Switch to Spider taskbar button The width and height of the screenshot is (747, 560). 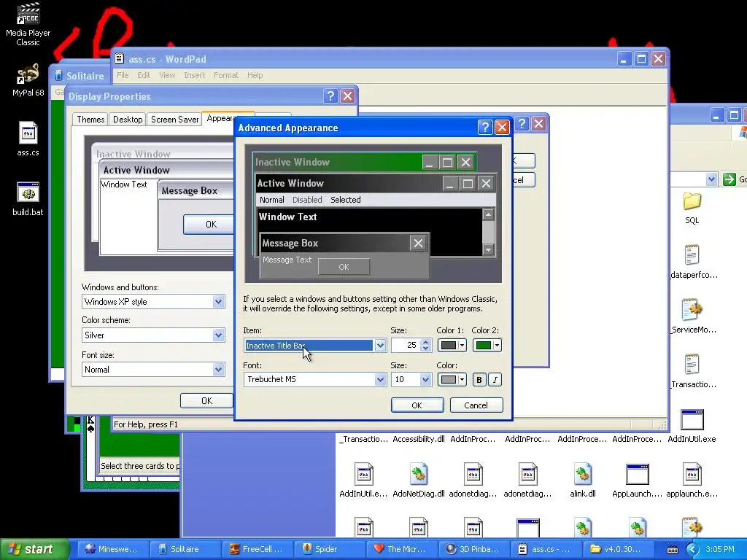(x=330, y=549)
